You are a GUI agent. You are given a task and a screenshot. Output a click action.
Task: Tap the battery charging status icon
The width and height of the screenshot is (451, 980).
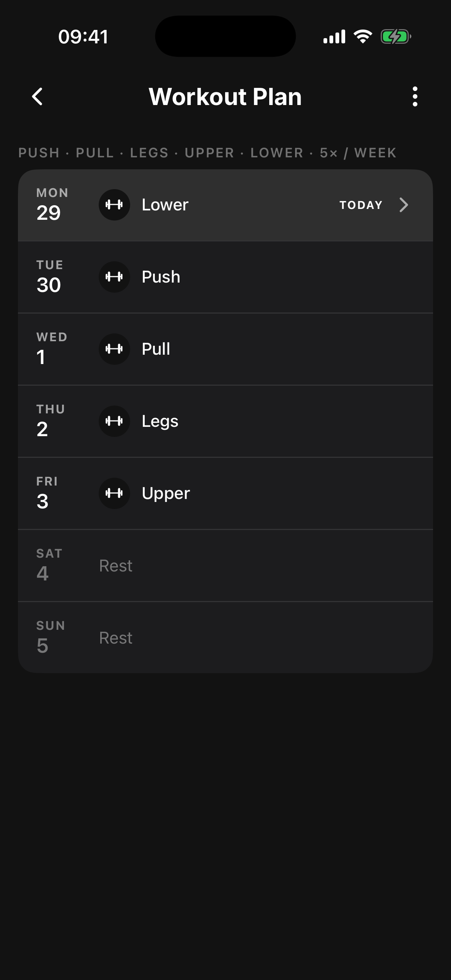click(x=396, y=37)
